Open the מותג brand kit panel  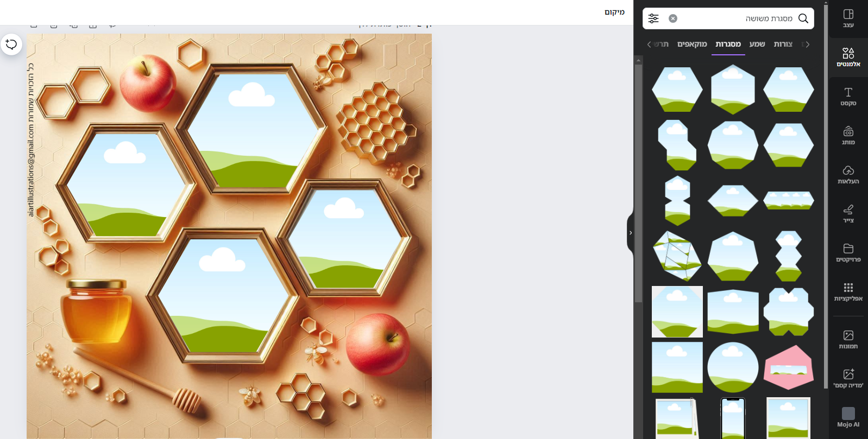click(848, 136)
